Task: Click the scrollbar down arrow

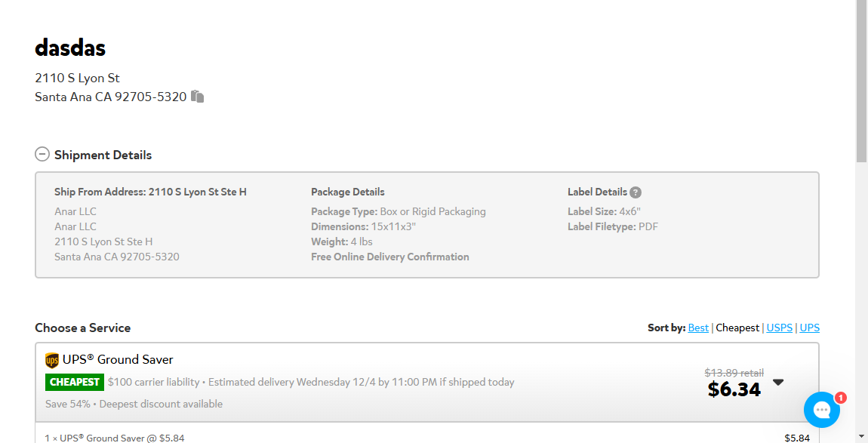Action: [861, 438]
